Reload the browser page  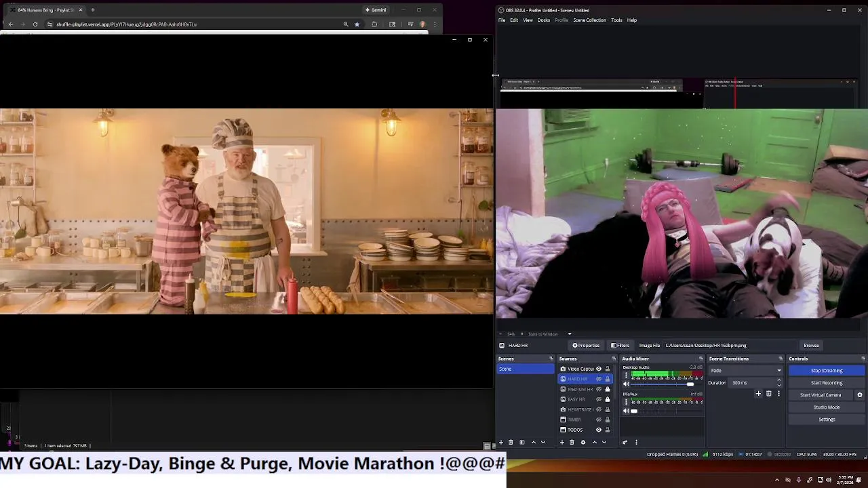point(35,24)
